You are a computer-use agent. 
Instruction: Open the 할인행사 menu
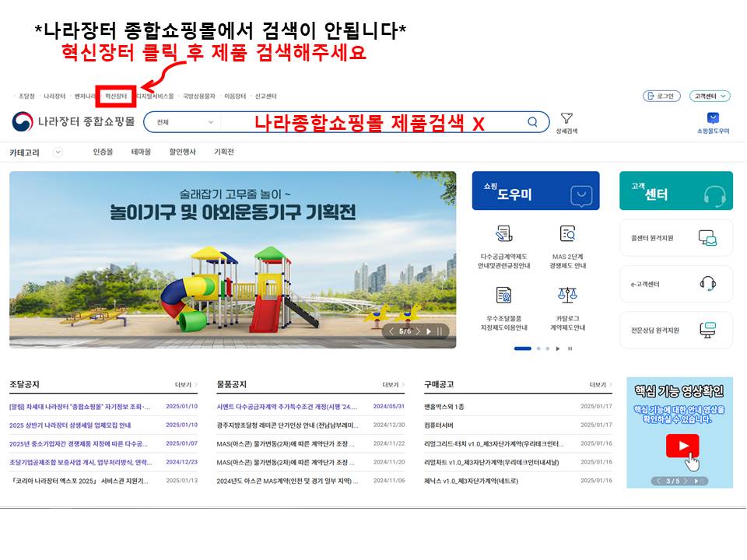pyautogui.click(x=182, y=152)
